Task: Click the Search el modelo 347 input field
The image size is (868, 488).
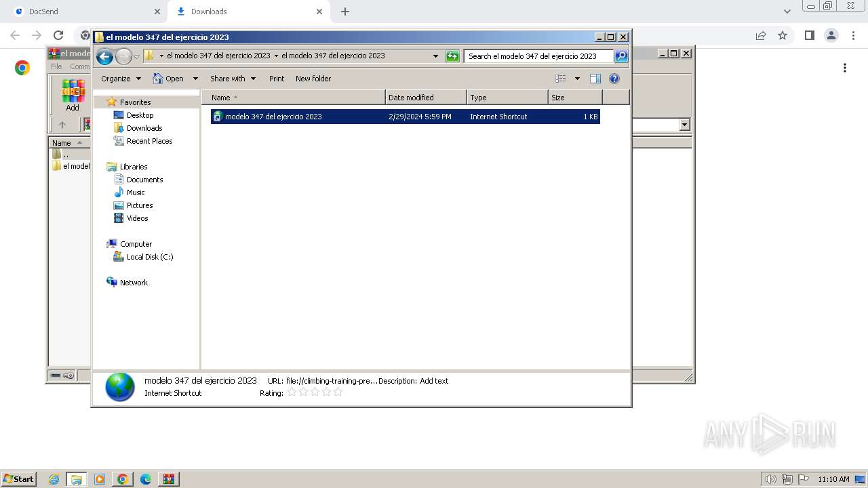Action: (x=539, y=56)
